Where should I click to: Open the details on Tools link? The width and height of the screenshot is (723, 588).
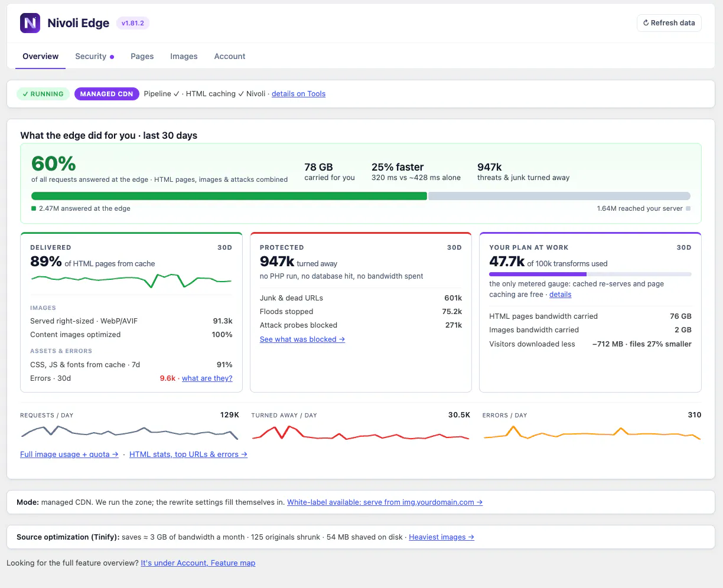[298, 94]
